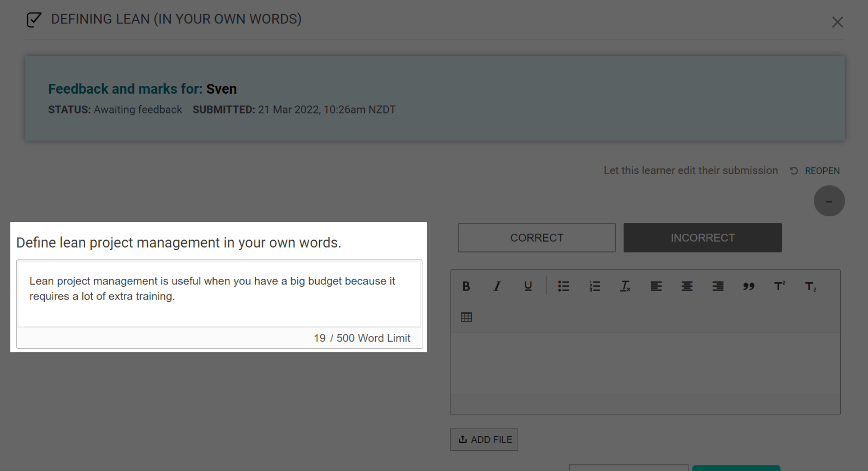Screen dimensions: 868x471
Task: Insert a numbered list in feedback
Action: tap(595, 286)
